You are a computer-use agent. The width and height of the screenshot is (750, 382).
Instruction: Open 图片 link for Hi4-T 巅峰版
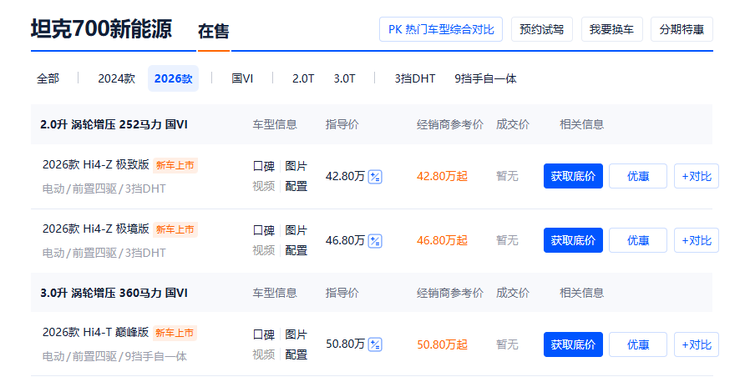[x=296, y=335]
